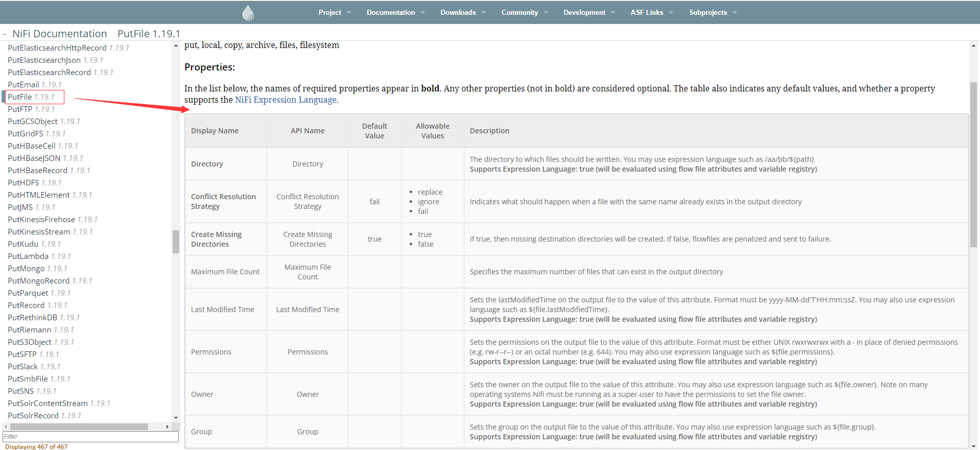
Task: Open PutSmbFile 1.19.1
Action: coord(39,379)
